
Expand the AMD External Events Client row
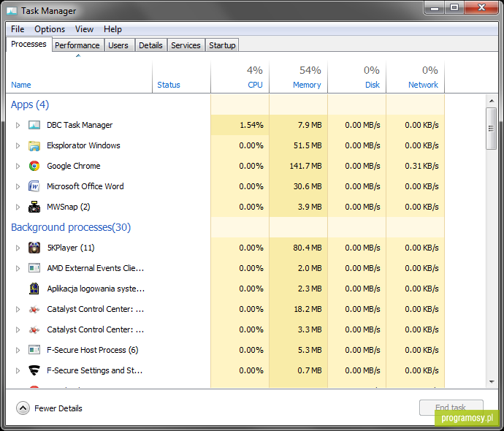pyautogui.click(x=18, y=268)
